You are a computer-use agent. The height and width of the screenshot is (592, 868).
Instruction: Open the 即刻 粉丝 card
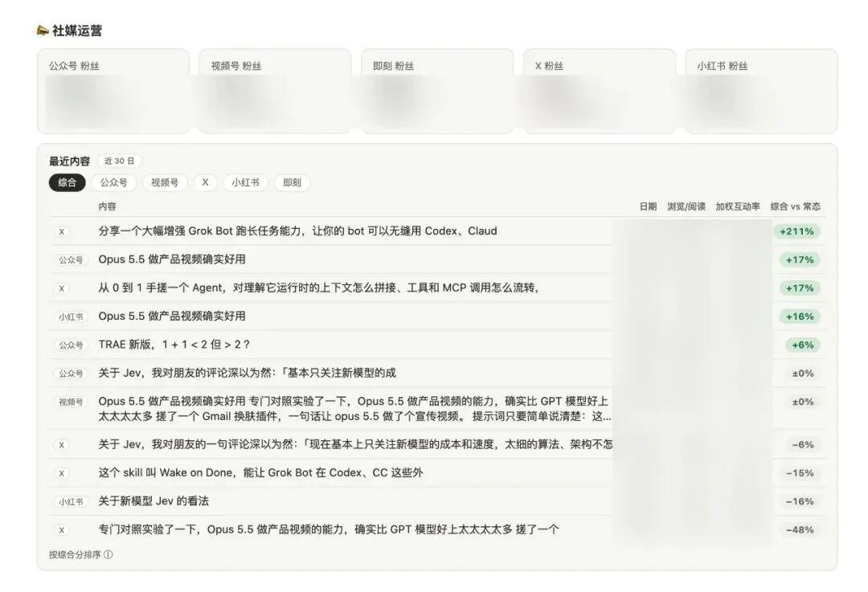(437, 92)
